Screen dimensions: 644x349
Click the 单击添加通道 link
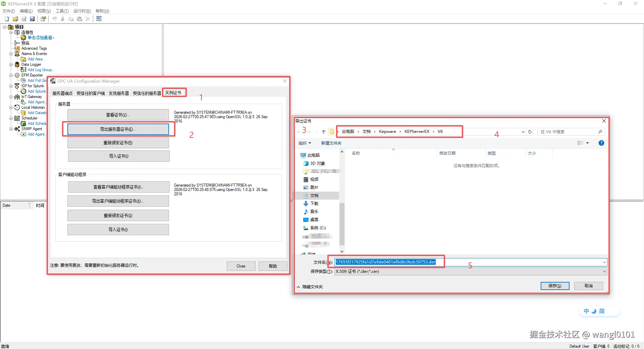coord(41,38)
